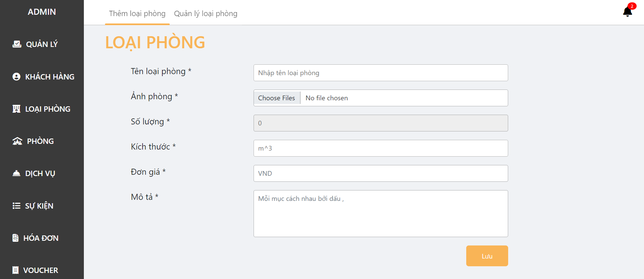644x279 pixels.
Task: Click the Choose Files button
Action: (277, 98)
